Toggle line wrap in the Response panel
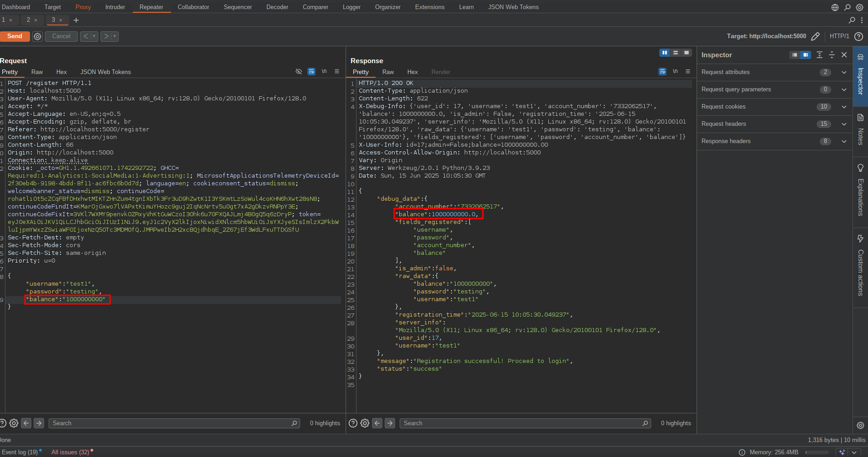The height and width of the screenshot is (457, 868). 662,72
